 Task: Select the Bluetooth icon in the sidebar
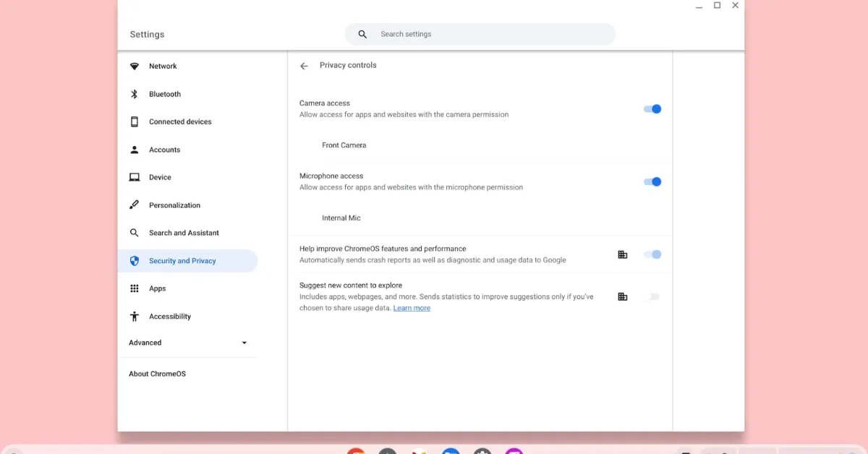pyautogui.click(x=135, y=94)
